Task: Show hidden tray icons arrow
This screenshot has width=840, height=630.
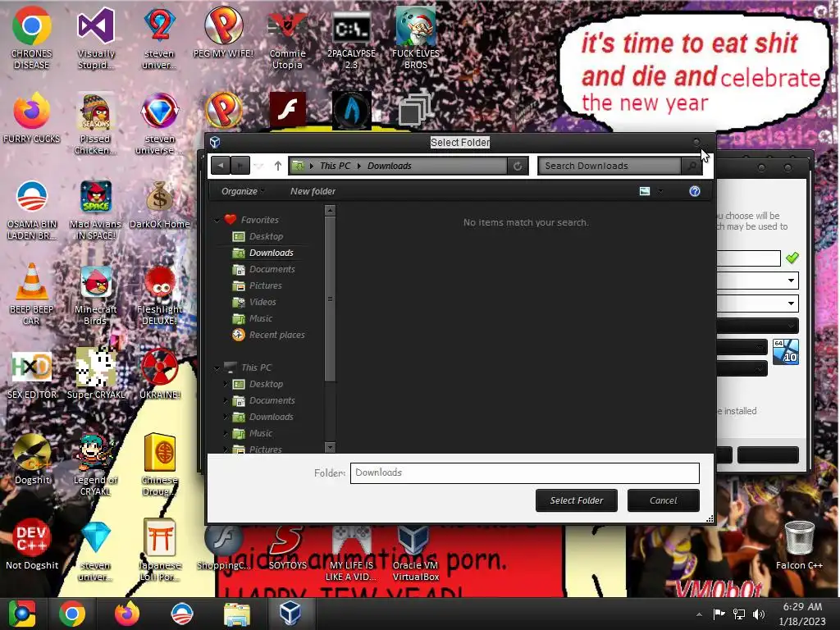Action: (x=699, y=614)
